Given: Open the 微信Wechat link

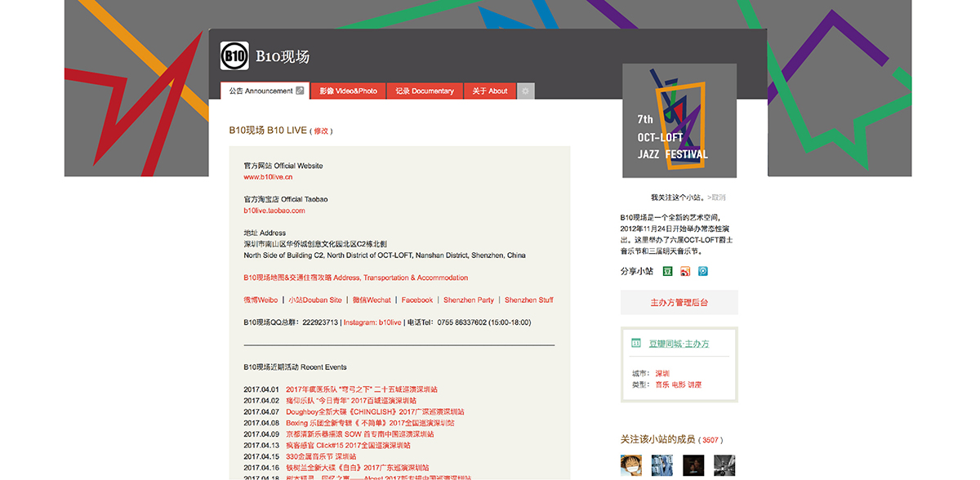Looking at the screenshot, I should tap(372, 300).
